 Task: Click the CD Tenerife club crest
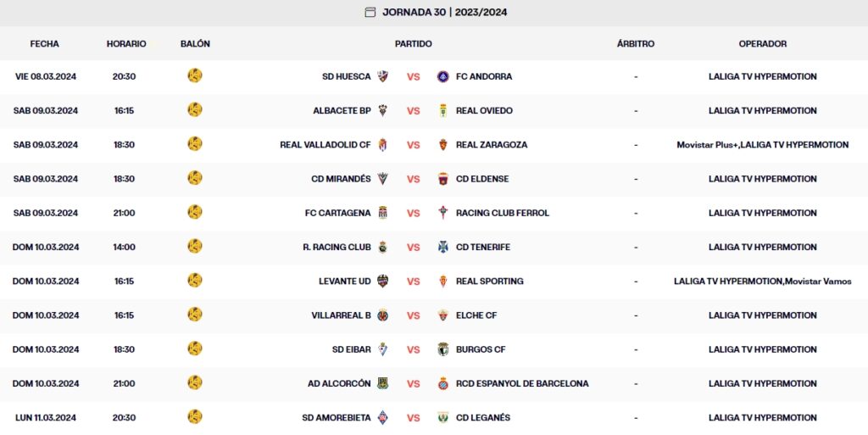coord(442,248)
